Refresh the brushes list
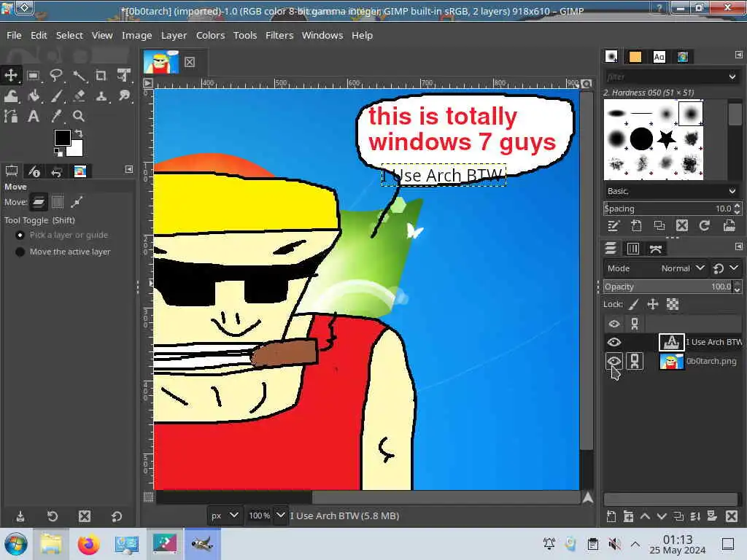Screen dimensions: 747x560 (705, 226)
